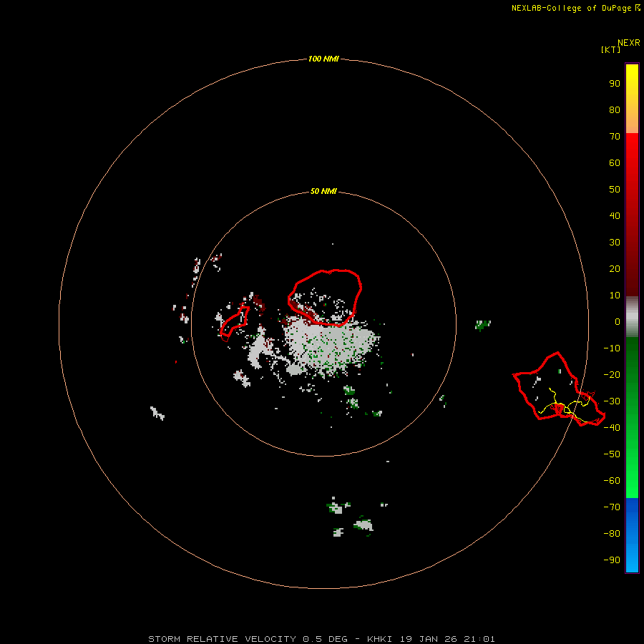The width and height of the screenshot is (644, 644).
Task: Click the -60 value on the velocity scale
Action: pyautogui.click(x=612, y=481)
